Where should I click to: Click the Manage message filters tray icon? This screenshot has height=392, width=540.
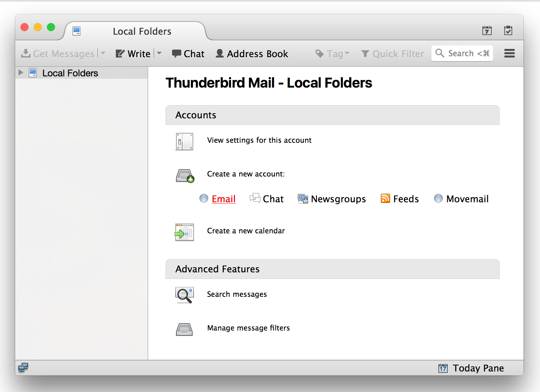[184, 330]
